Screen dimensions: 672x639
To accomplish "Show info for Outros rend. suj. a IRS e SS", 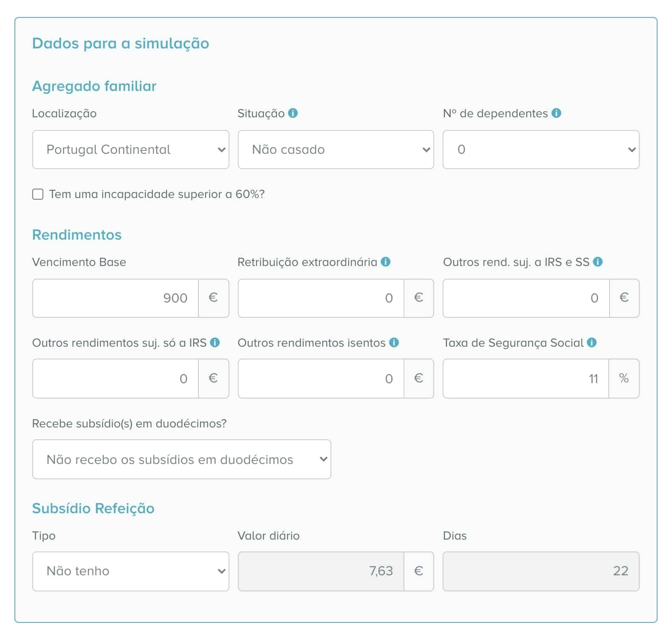I will (598, 262).
